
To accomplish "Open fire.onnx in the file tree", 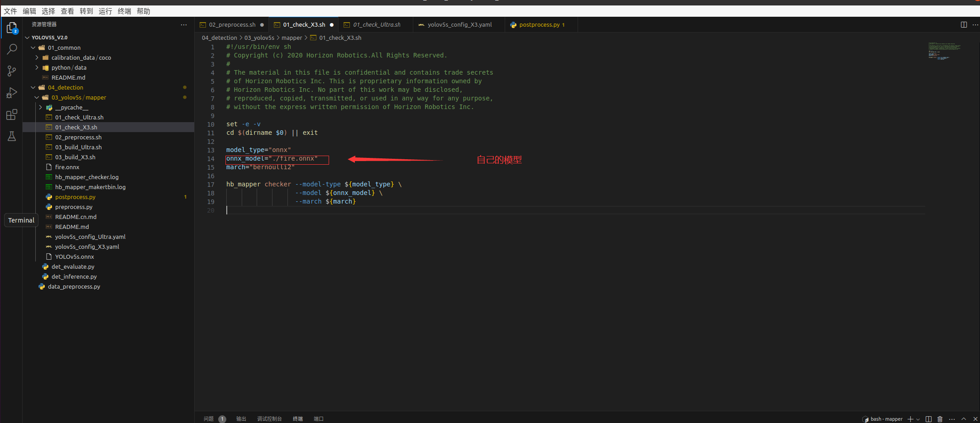I will [109, 167].
